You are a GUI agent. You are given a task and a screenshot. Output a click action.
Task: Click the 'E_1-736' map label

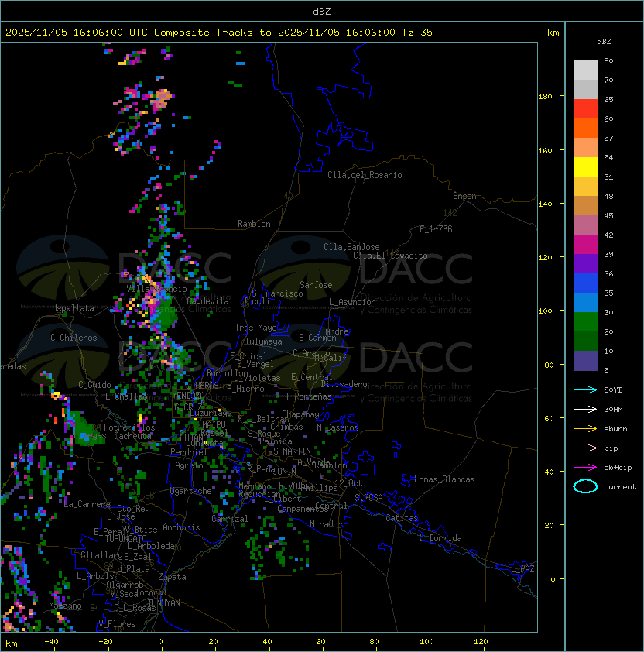[436, 229]
